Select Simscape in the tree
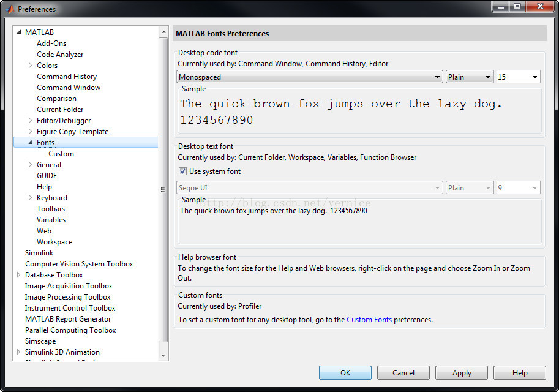Image resolution: width=559 pixels, height=392 pixels. [x=40, y=341]
